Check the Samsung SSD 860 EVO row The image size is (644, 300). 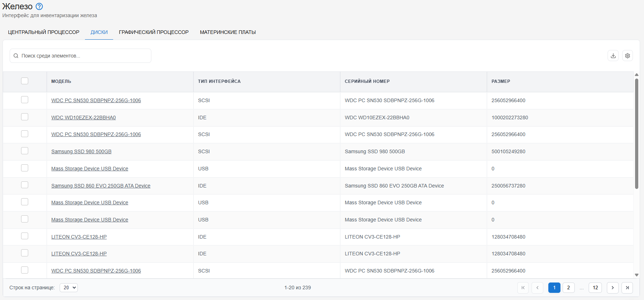pyautogui.click(x=25, y=185)
